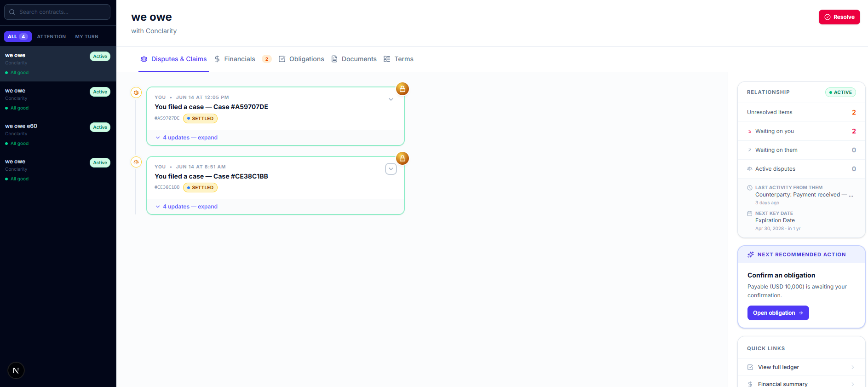Expand 4 updates under Case #CE38C1BB
This screenshot has width=868, height=387.
186,207
